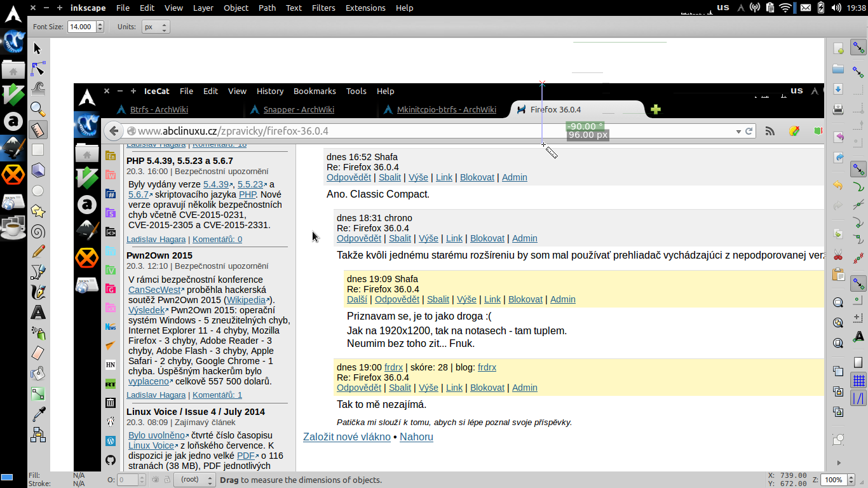The width and height of the screenshot is (868, 488).
Task: Click the Font Size stepper arrows
Action: click(100, 27)
